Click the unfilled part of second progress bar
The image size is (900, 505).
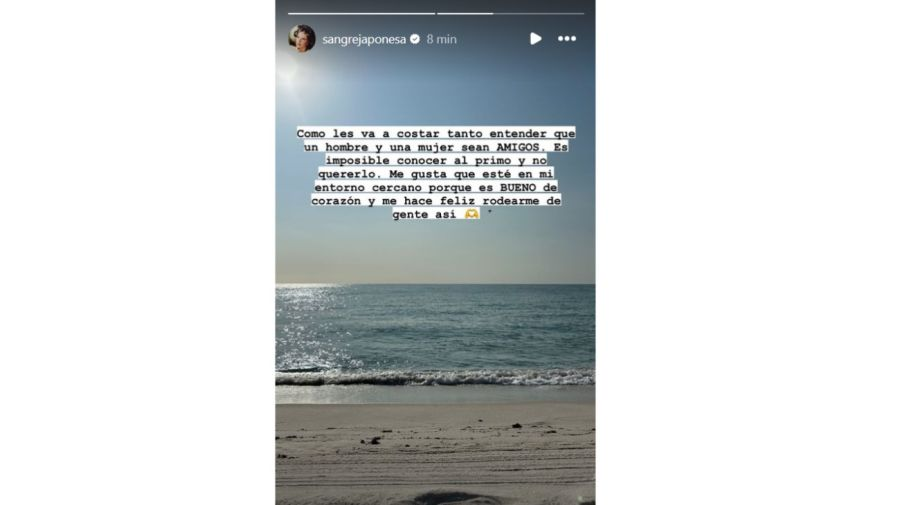538,13
